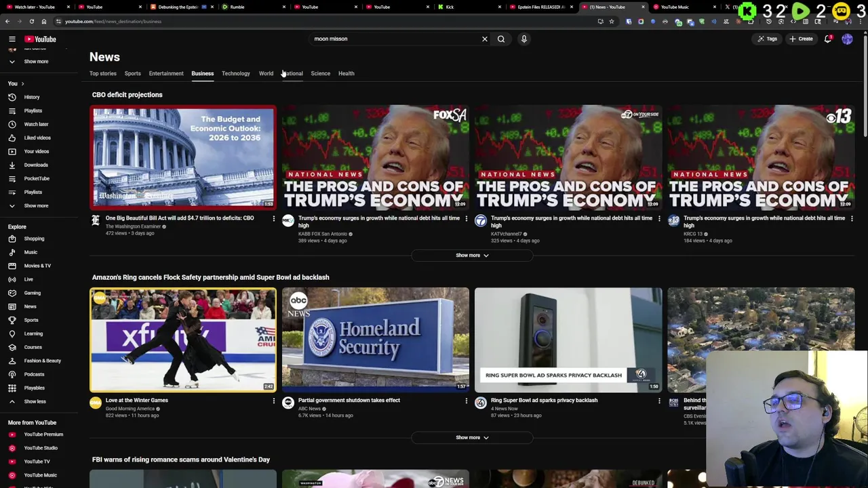Open options for Ring Super Bowl ad video
The image size is (868, 488).
[x=658, y=401]
